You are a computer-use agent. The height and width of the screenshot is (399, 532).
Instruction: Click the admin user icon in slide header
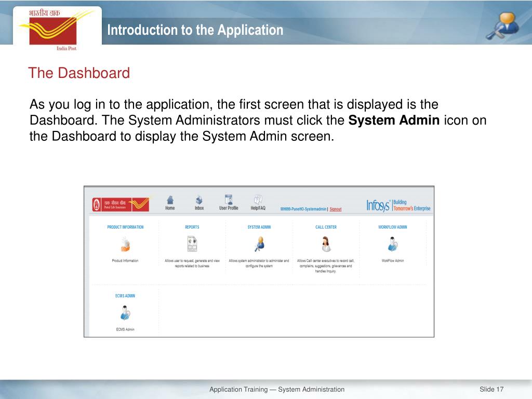pyautogui.click(x=503, y=26)
